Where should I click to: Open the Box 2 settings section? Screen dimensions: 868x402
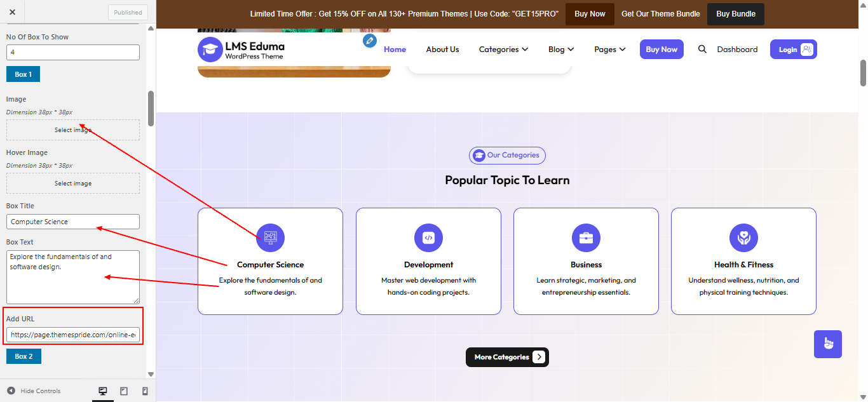click(24, 356)
